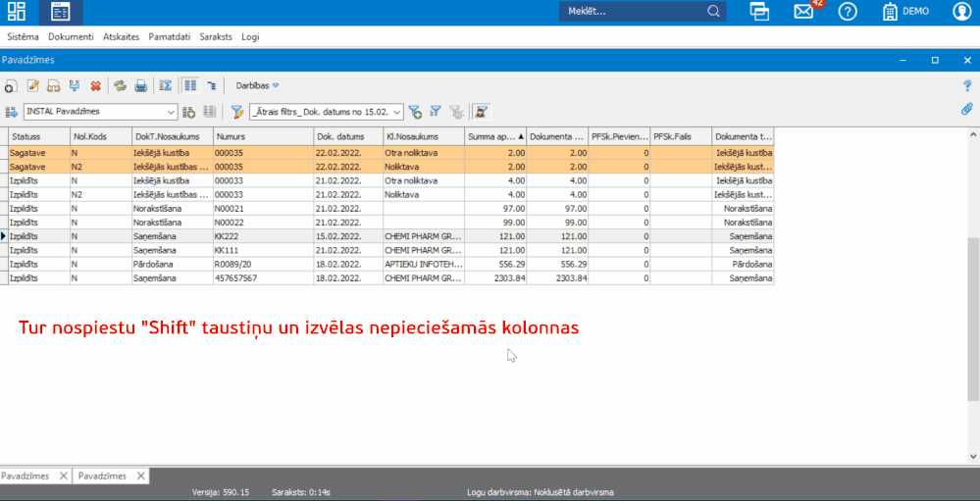This screenshot has width=980, height=501.
Task: Click the DEMO company button
Action: click(905, 12)
